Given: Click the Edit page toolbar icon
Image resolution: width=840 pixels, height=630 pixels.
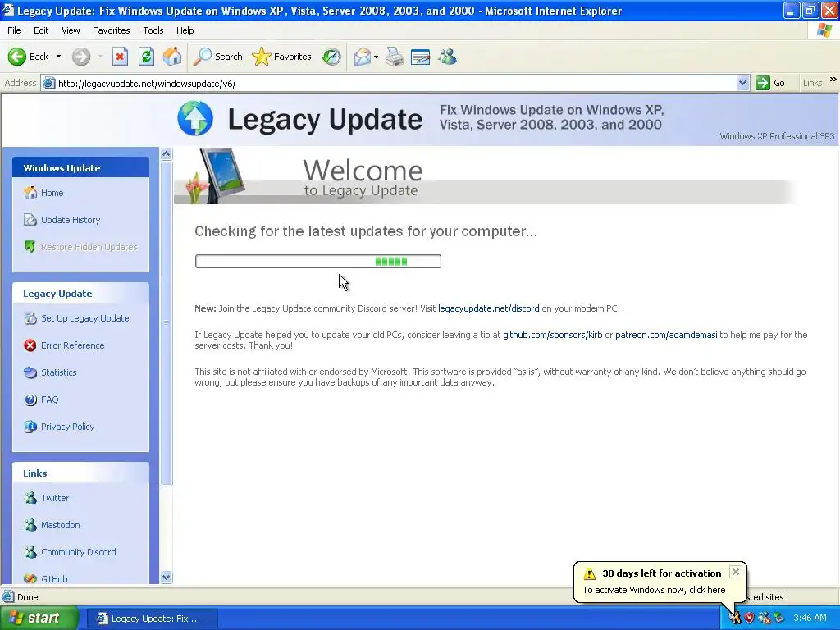Looking at the screenshot, I should [421, 57].
